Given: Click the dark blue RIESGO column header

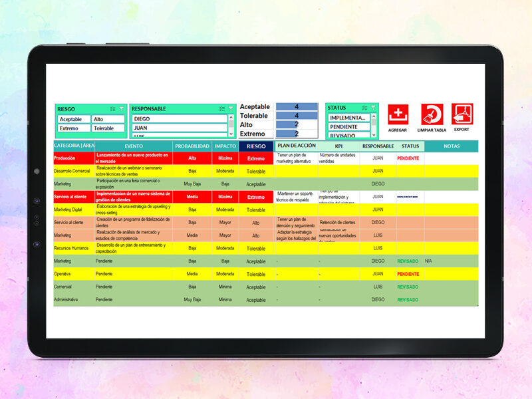Looking at the screenshot, I should click(256, 146).
